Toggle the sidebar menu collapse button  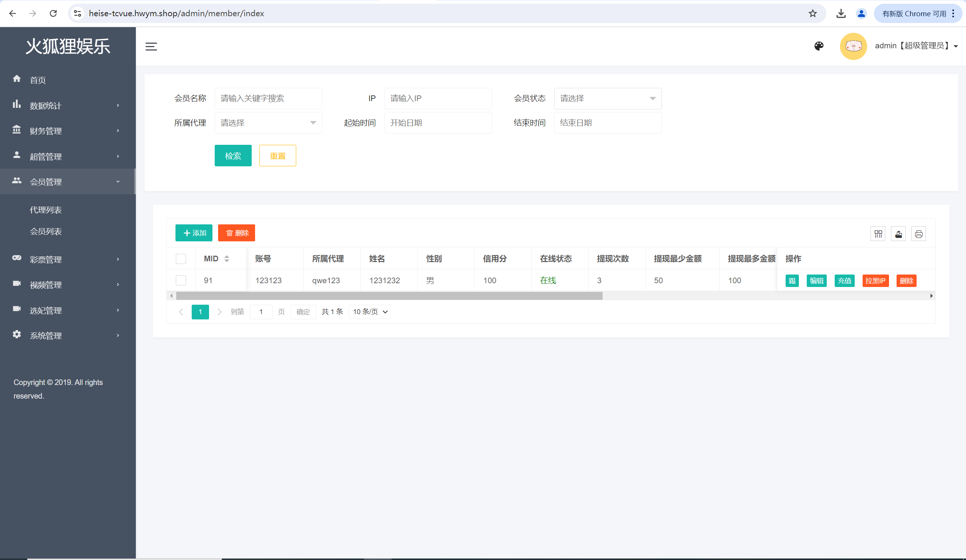151,47
